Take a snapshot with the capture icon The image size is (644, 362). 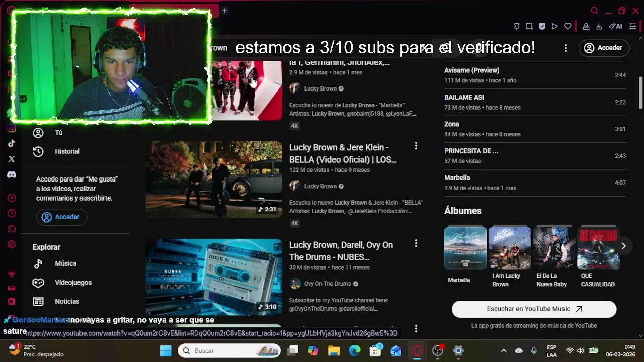(x=529, y=26)
